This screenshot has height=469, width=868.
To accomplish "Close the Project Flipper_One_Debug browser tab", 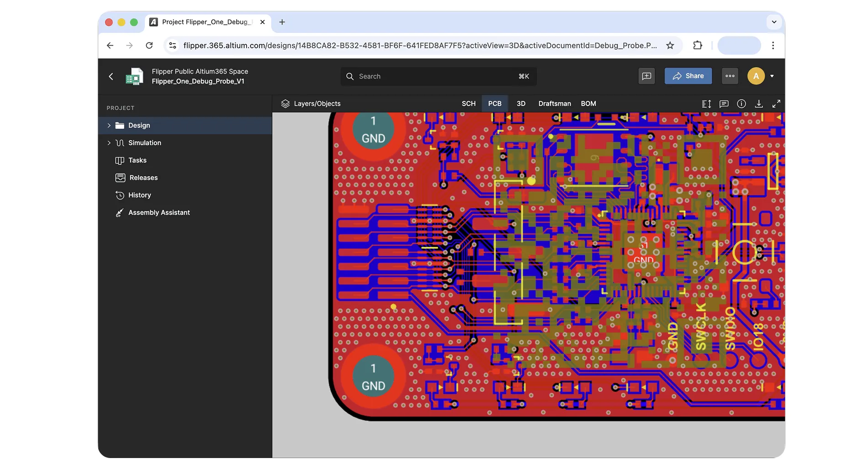I will click(262, 22).
